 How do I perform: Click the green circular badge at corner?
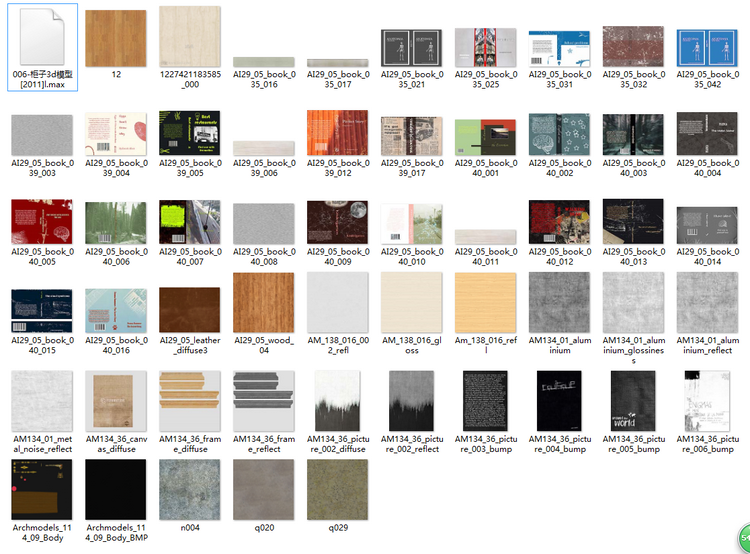pyautogui.click(x=745, y=538)
